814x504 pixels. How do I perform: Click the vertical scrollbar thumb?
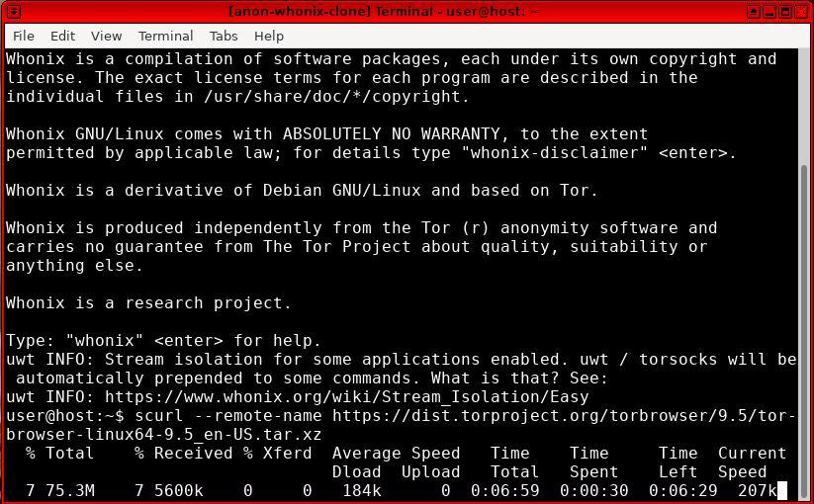tap(805, 326)
